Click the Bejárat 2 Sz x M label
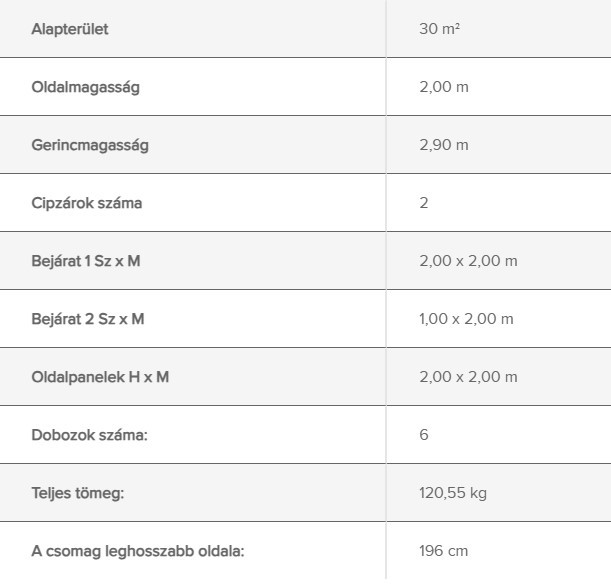Viewport: 611px width, 584px height. tap(88, 319)
